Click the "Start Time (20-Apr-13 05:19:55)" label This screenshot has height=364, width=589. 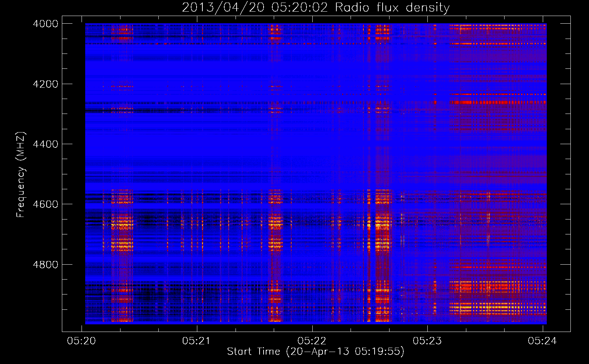tap(316, 352)
